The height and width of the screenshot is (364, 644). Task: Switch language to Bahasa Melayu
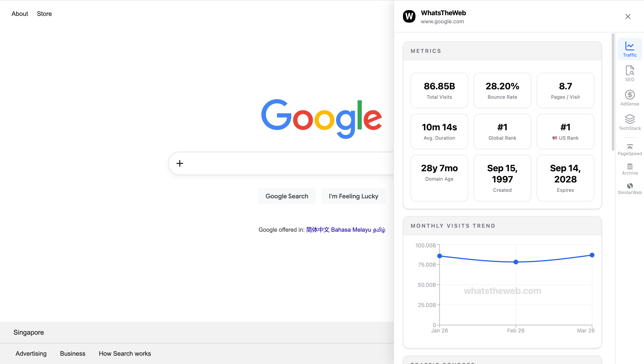[351, 229]
